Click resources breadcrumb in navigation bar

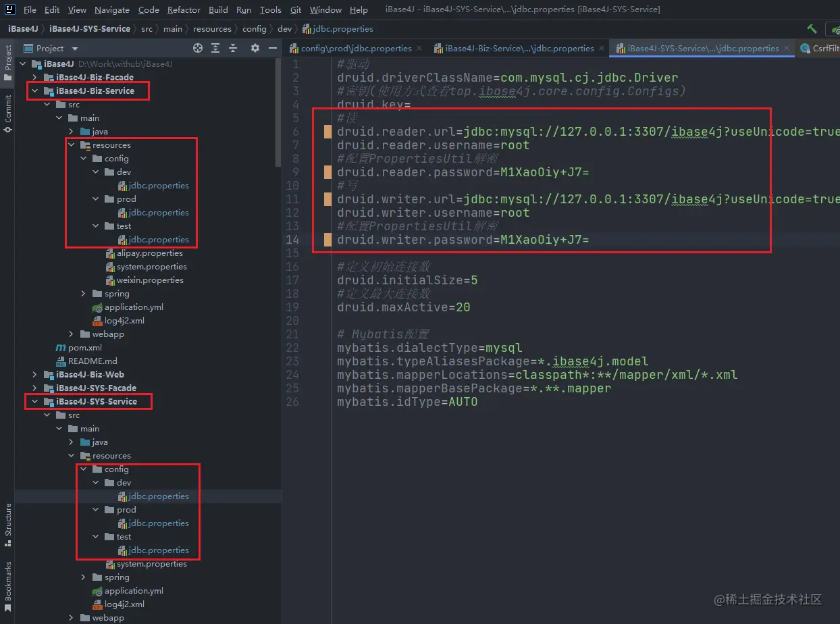tap(212, 29)
